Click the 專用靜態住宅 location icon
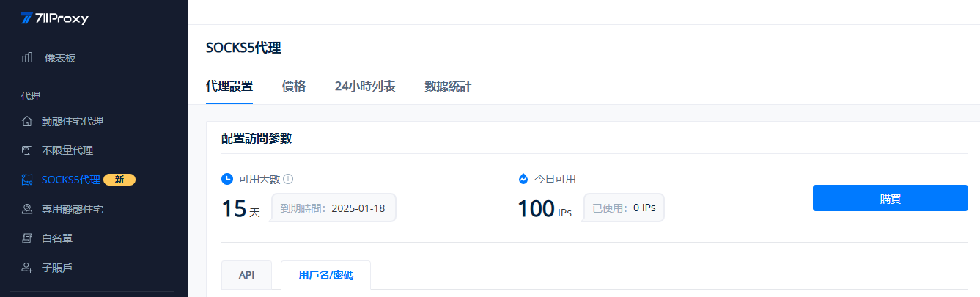980x297 pixels. coord(27,209)
